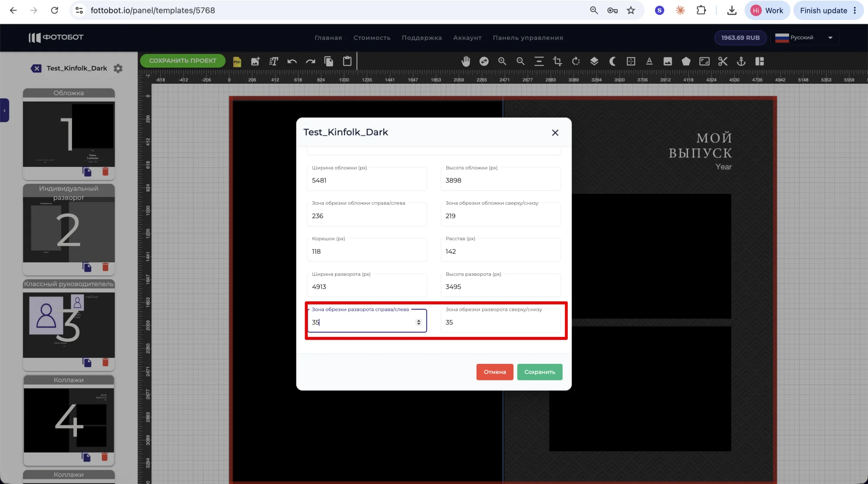
Task: Click the anchor tool icon
Action: click(741, 62)
